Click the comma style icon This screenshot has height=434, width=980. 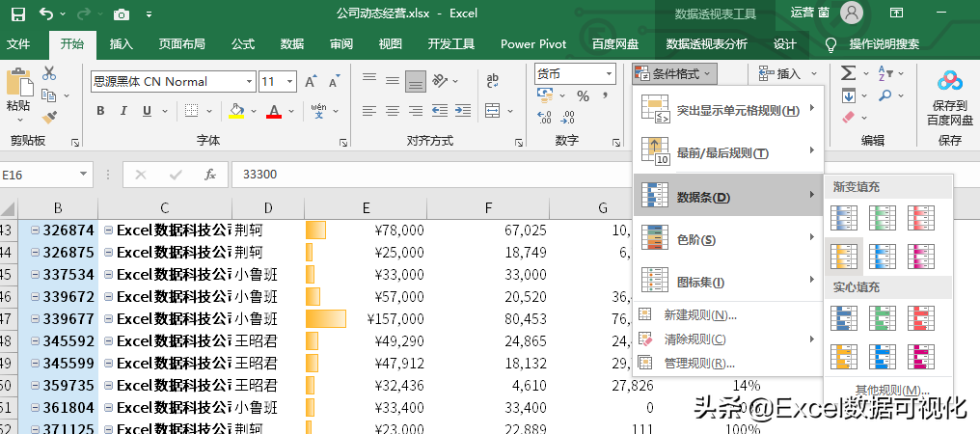[x=605, y=95]
